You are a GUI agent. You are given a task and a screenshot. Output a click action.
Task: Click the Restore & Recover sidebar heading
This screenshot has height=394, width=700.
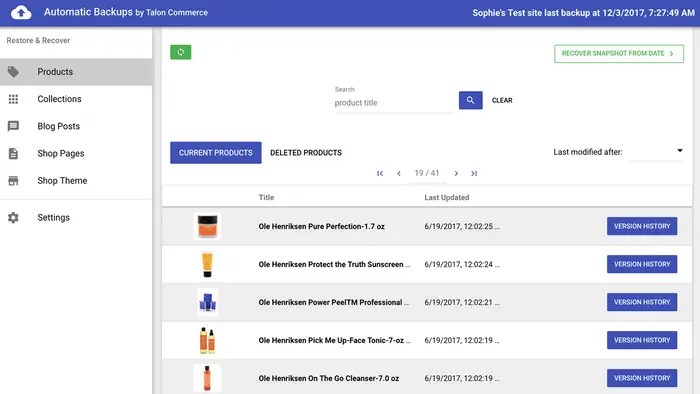pos(38,40)
